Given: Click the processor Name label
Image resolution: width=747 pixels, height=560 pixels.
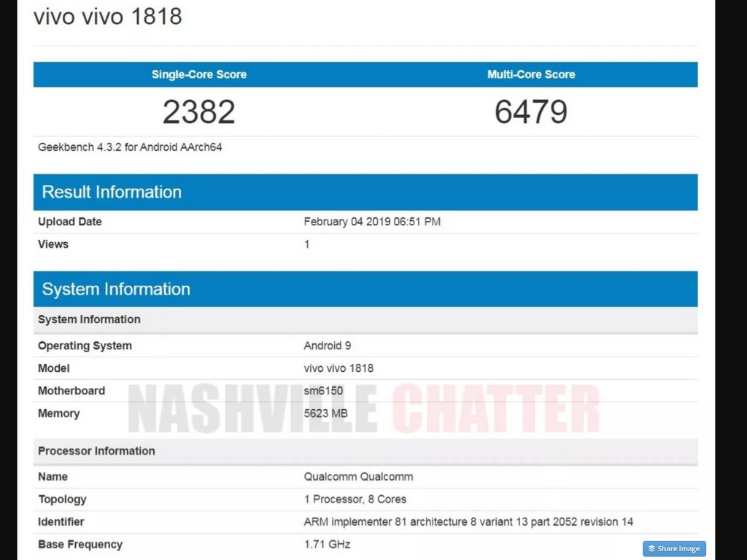Looking at the screenshot, I should click(x=53, y=477).
